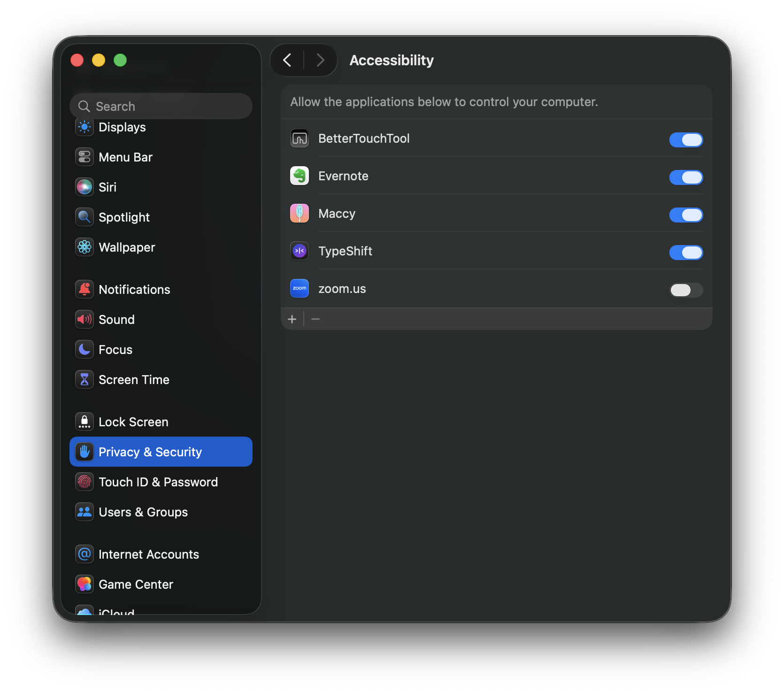Click the green full screen button

(120, 60)
